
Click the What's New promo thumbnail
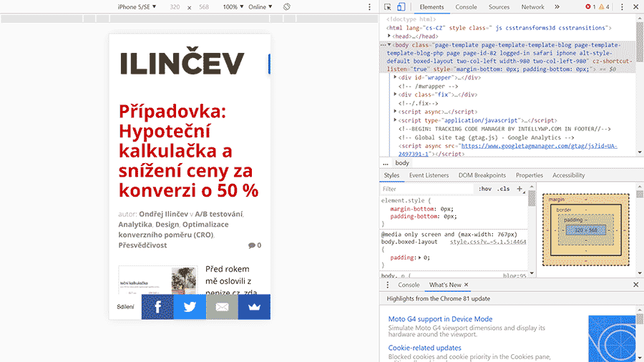coord(612,338)
